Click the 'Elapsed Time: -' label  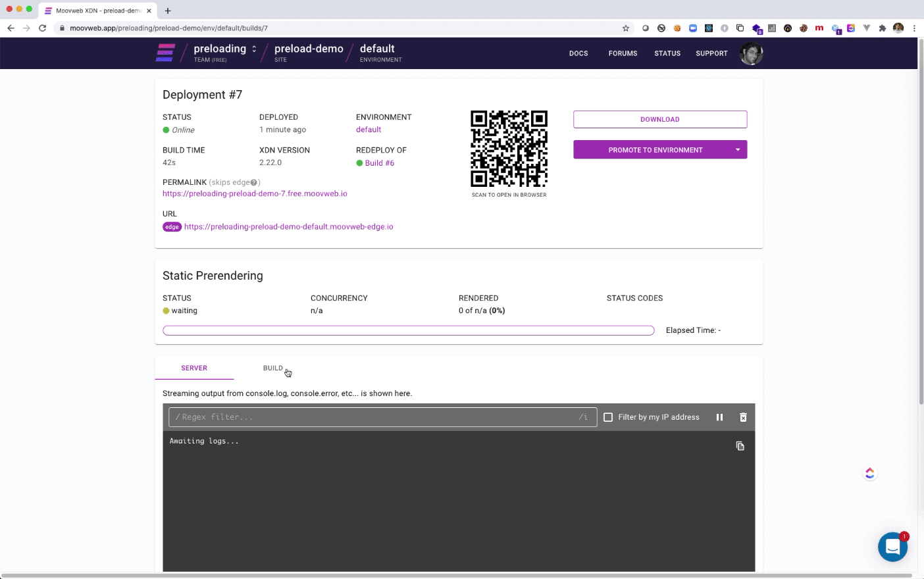pyautogui.click(x=693, y=330)
